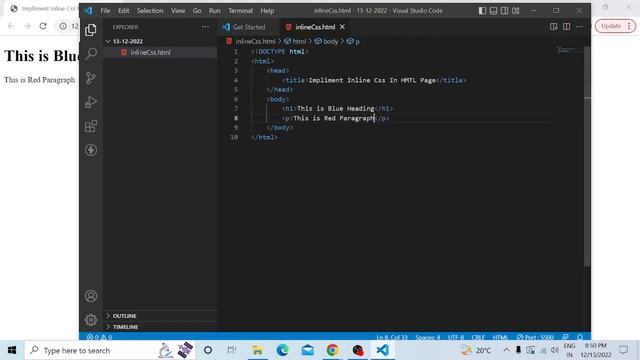Toggle the secondary side bar layout icon
Image resolution: width=640 pixels, height=360 pixels.
504,11
